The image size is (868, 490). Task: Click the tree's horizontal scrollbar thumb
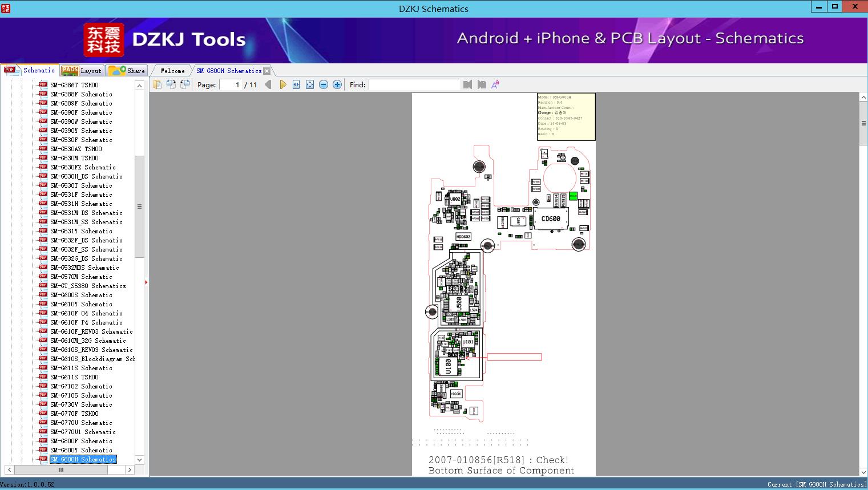[x=61, y=470]
